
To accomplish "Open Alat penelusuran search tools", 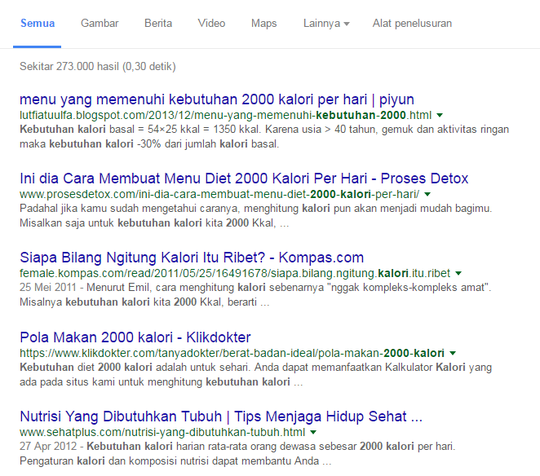I will pyautogui.click(x=412, y=23).
